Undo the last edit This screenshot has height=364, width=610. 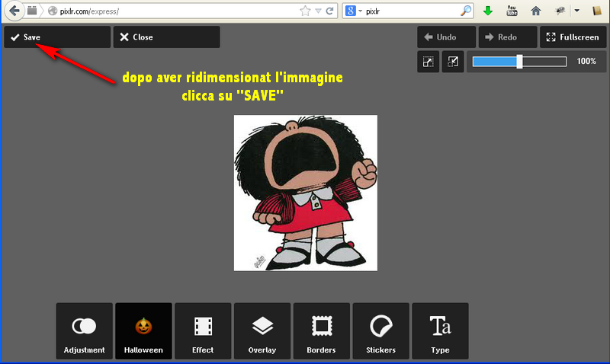(446, 37)
